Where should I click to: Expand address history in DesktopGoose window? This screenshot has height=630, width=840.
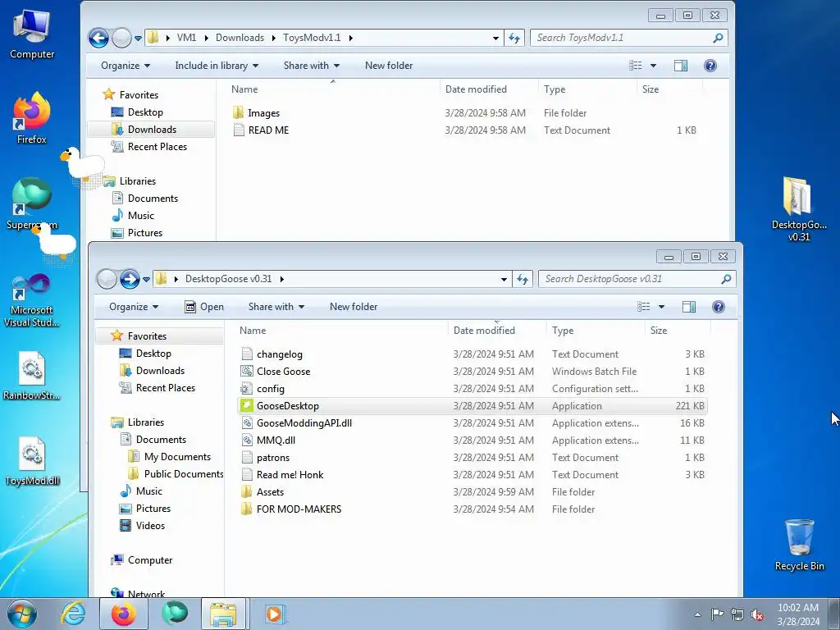tap(504, 279)
